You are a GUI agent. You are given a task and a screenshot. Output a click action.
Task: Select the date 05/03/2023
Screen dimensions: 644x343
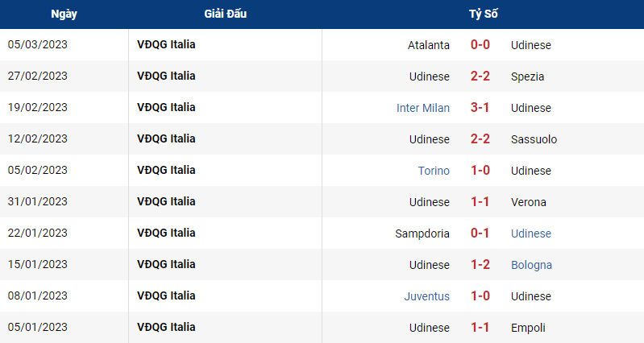tap(37, 45)
